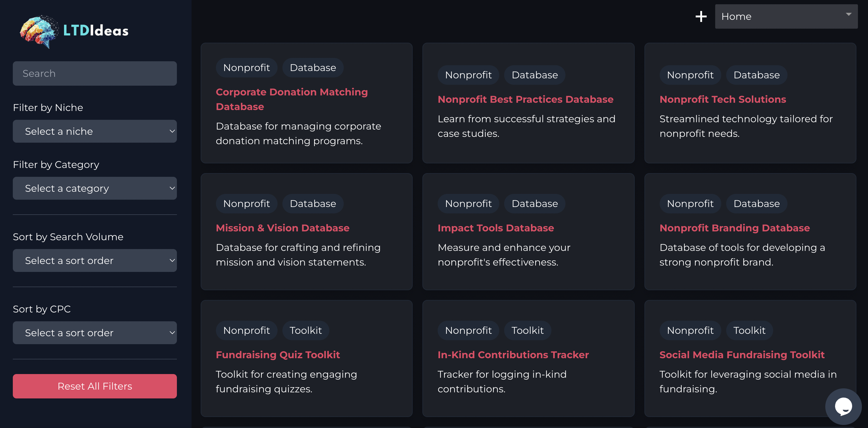This screenshot has width=868, height=428.
Task: Click the LTDIdeas brain logo
Action: (39, 31)
